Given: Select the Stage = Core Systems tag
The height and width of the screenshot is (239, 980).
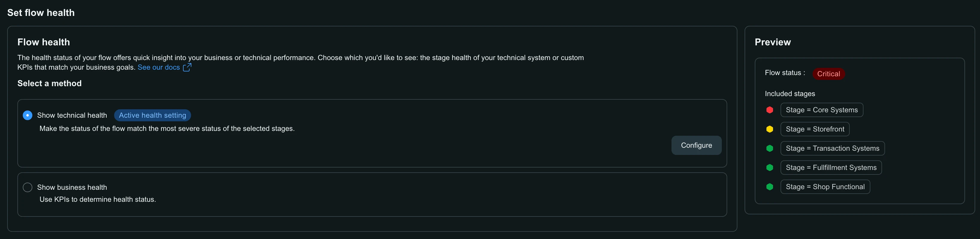Looking at the screenshot, I should (822, 110).
